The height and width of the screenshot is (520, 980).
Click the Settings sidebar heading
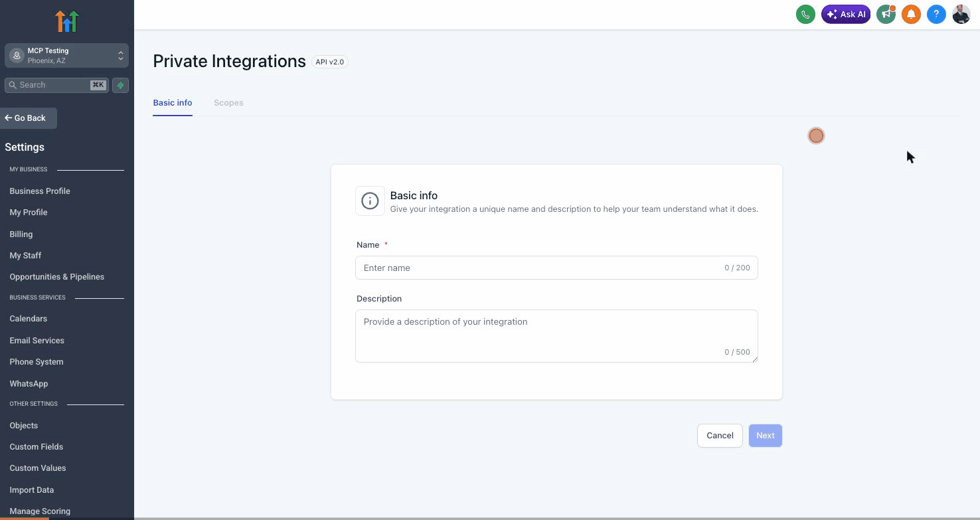click(25, 147)
